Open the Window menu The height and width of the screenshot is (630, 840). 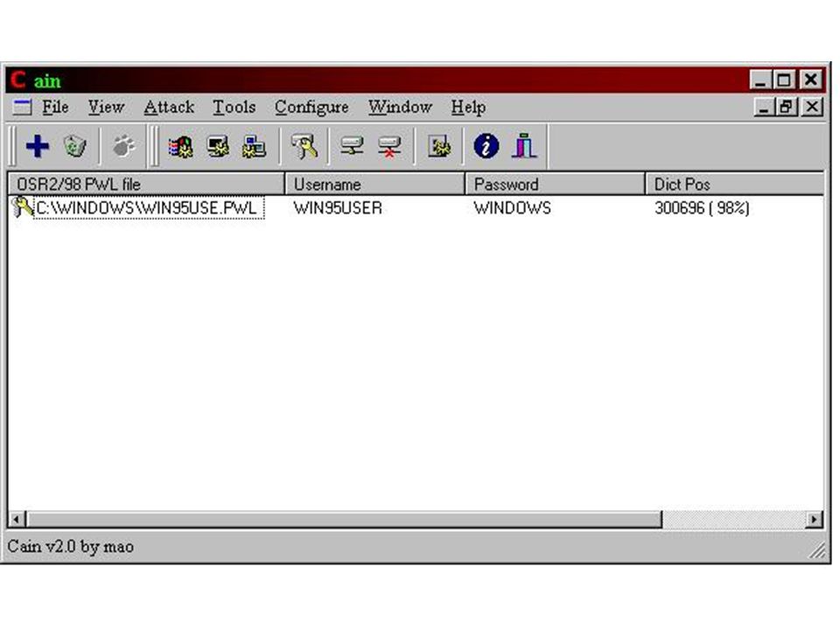pyautogui.click(x=400, y=107)
